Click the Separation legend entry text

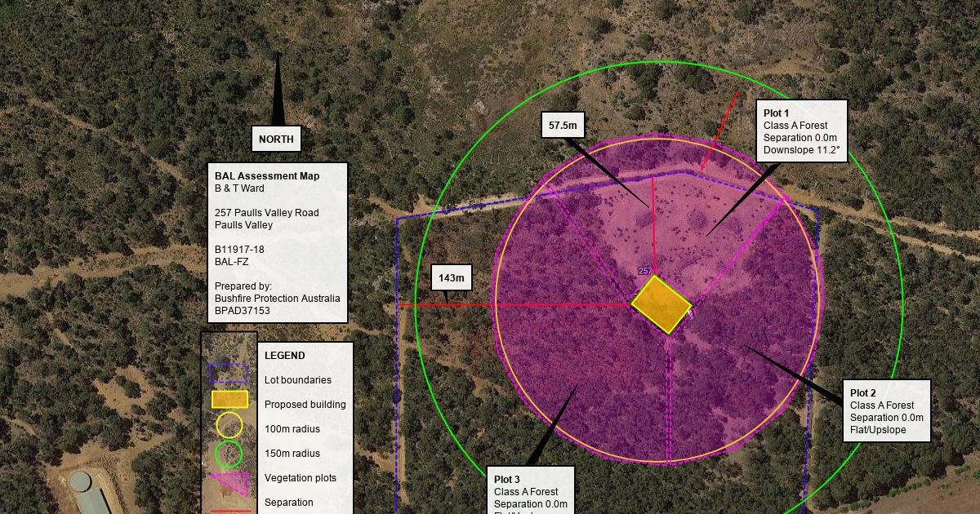coord(288,503)
